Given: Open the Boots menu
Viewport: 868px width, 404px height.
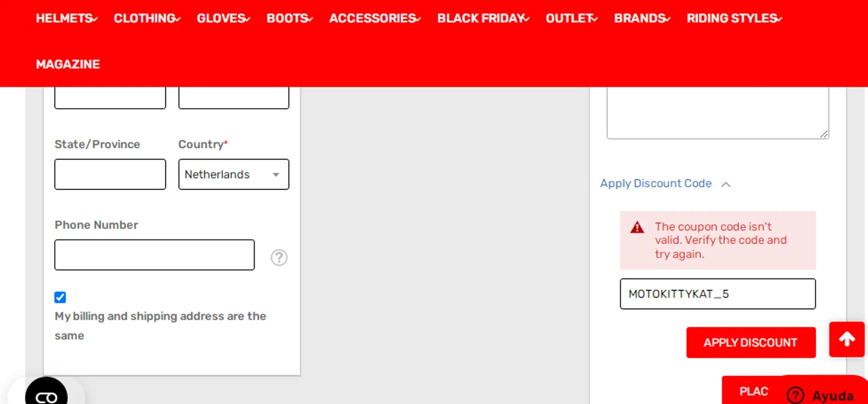Looking at the screenshot, I should pos(289,18).
